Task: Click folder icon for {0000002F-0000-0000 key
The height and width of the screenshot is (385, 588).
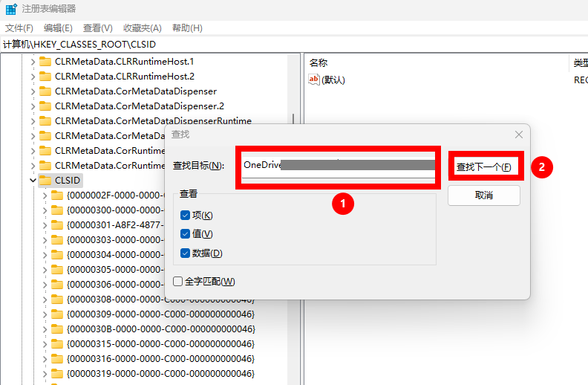Action: pyautogui.click(x=57, y=195)
